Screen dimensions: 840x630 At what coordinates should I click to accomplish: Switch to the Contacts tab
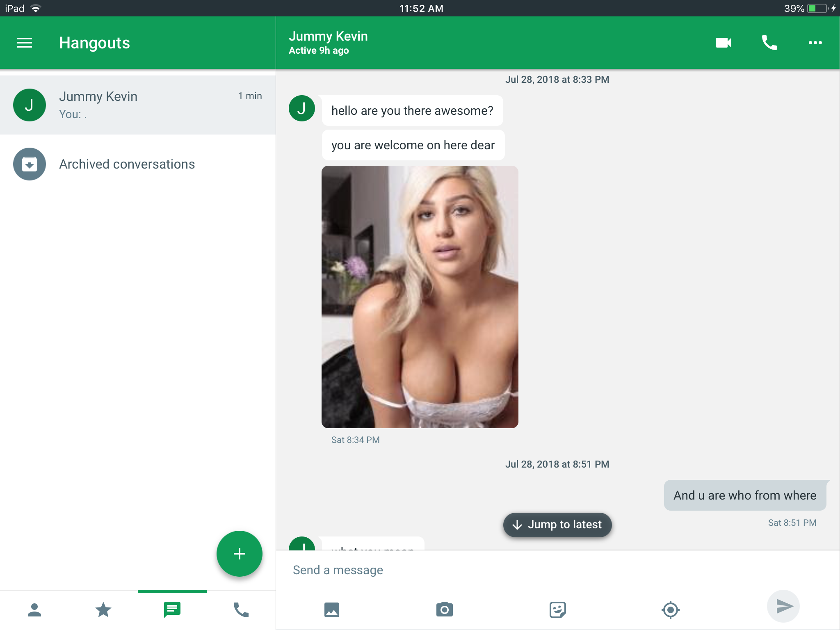click(x=34, y=610)
